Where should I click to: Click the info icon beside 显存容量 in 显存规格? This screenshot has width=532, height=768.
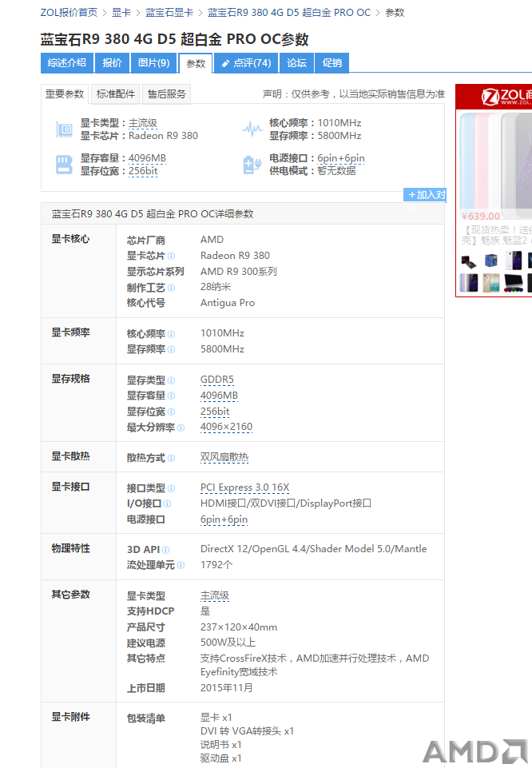tap(171, 396)
